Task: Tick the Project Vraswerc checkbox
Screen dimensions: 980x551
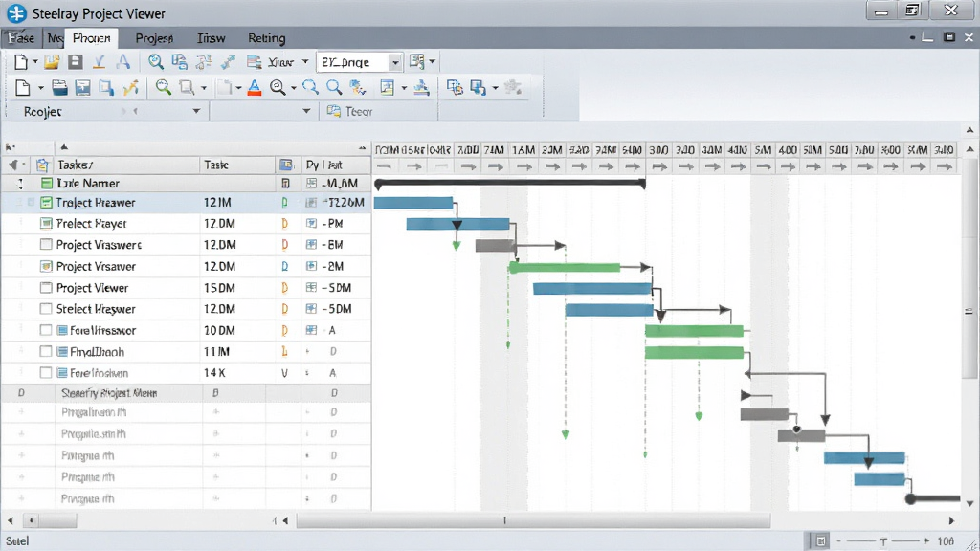Action: pos(46,244)
